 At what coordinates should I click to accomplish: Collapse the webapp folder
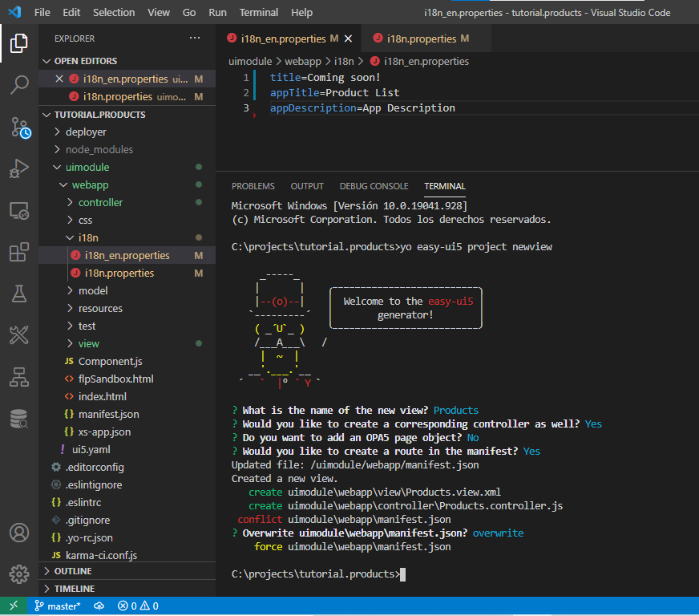90,184
